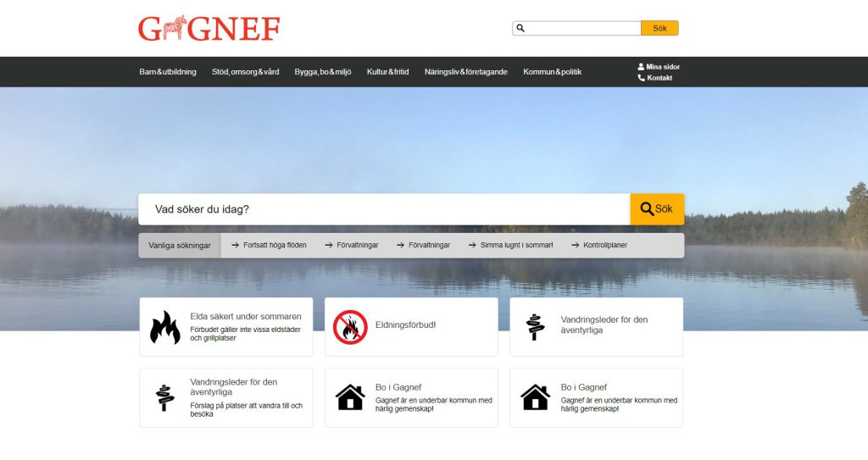Focus the 'Vad söker du idag?' search field
This screenshot has width=868, height=460.
tap(384, 209)
